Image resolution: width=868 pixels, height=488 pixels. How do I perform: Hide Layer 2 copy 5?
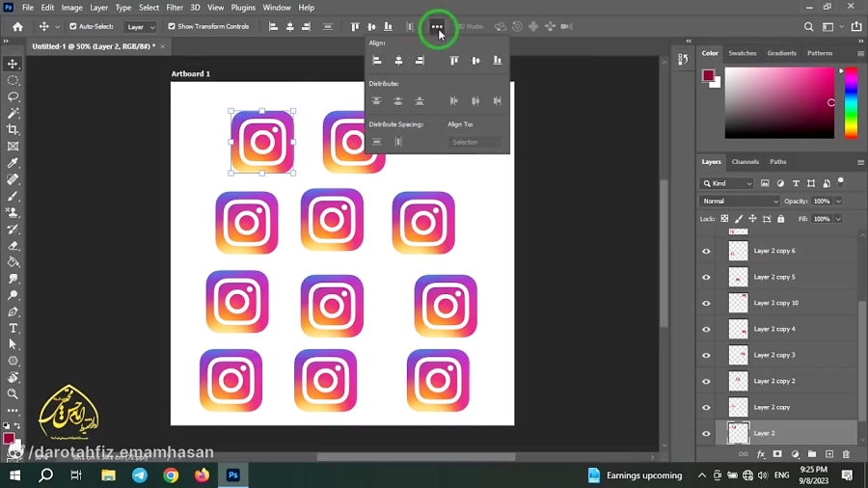706,277
